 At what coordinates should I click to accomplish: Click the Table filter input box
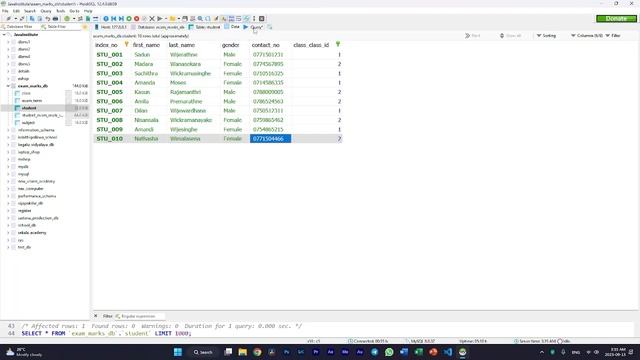coord(60,27)
